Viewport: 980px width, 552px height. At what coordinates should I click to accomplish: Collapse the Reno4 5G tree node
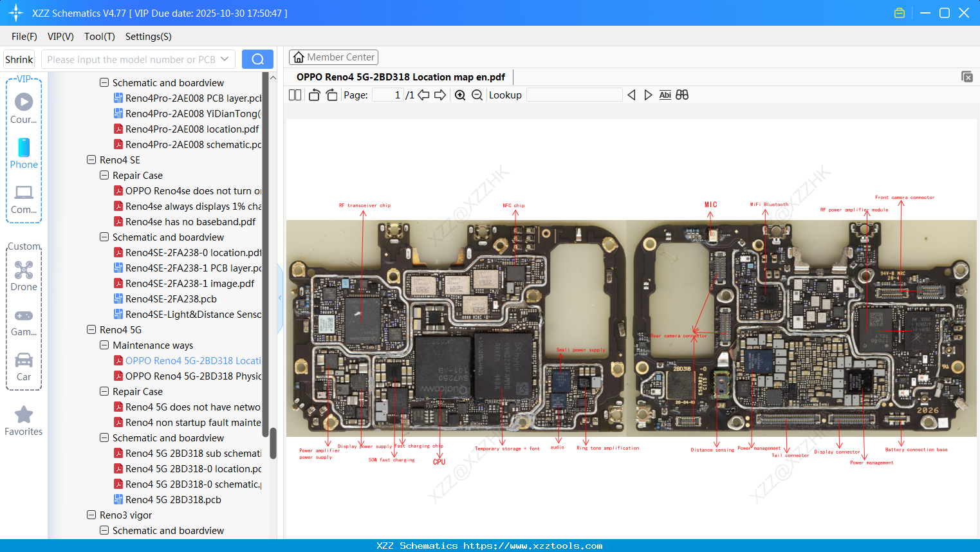click(91, 329)
